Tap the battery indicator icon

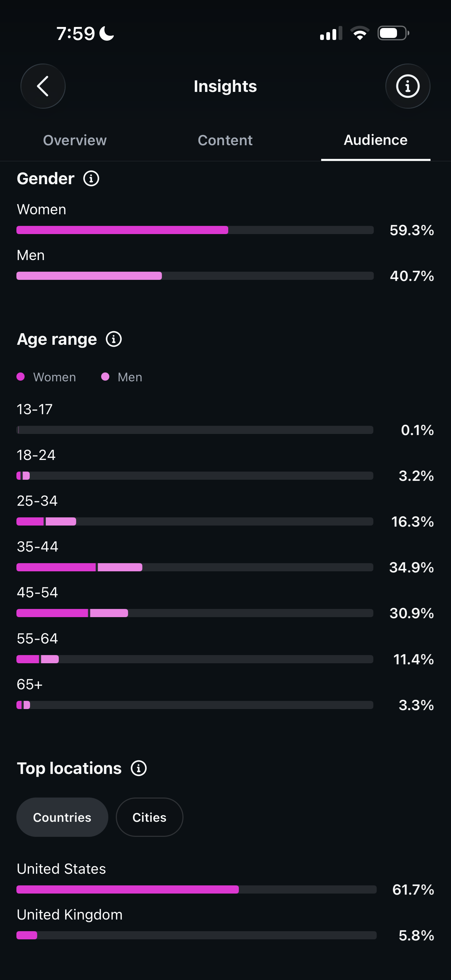[x=393, y=33]
